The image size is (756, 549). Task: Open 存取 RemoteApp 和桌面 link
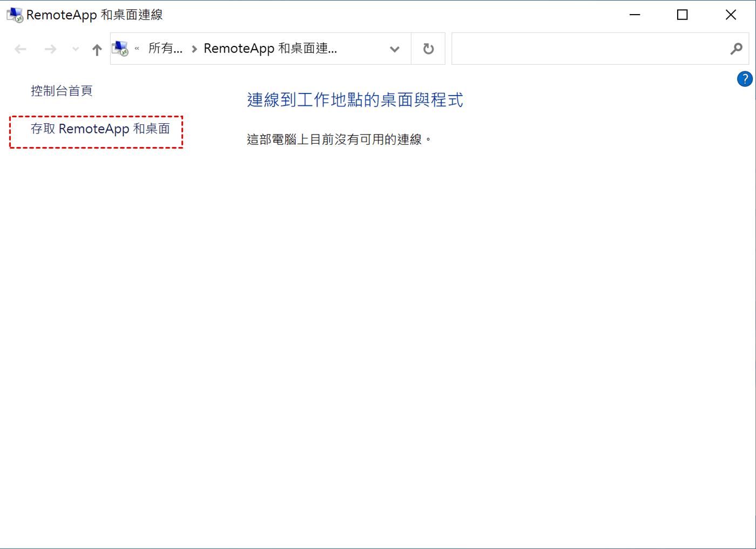(x=100, y=129)
